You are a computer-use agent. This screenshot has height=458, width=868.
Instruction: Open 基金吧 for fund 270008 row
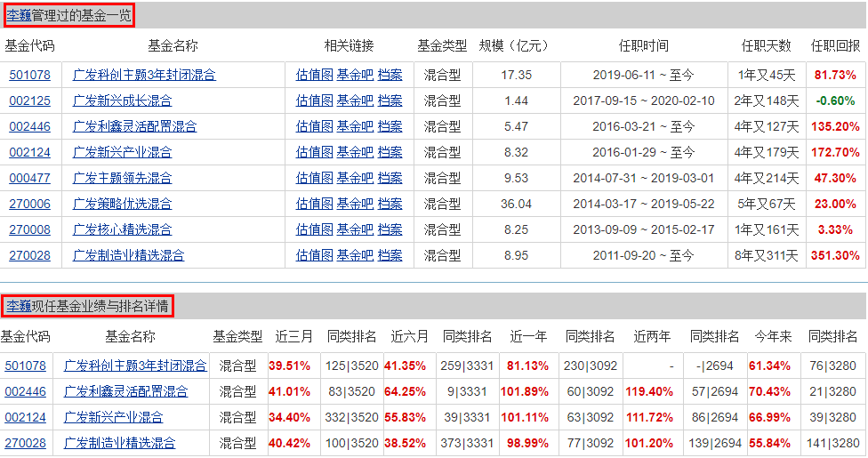[x=356, y=229]
